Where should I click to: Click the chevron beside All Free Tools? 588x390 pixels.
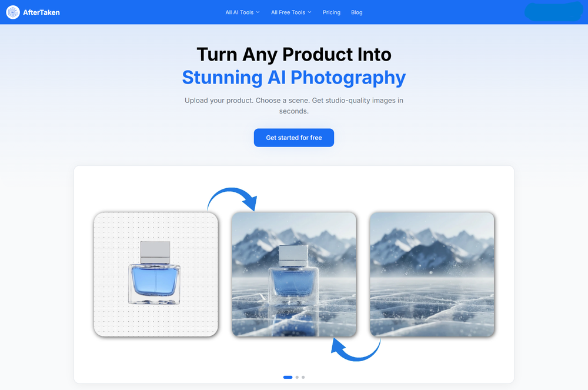pos(309,12)
